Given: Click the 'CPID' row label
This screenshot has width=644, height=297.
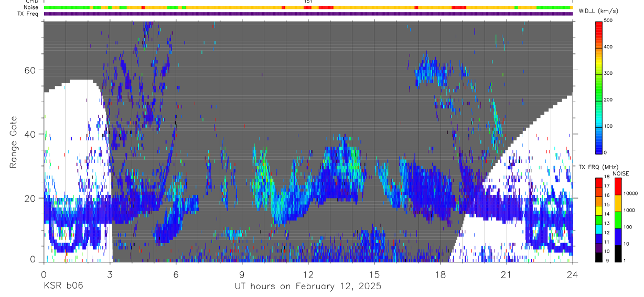Looking at the screenshot, I should tap(31, 2).
